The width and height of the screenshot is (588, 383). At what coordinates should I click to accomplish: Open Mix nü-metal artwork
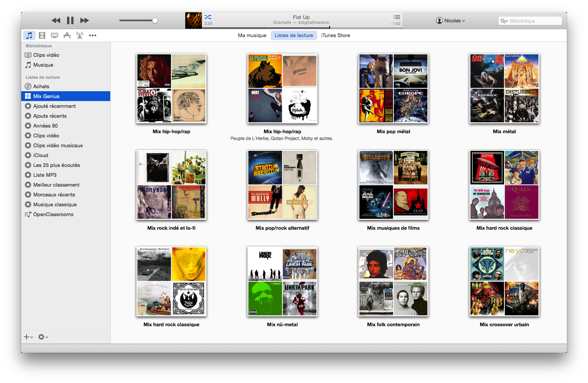tap(282, 281)
